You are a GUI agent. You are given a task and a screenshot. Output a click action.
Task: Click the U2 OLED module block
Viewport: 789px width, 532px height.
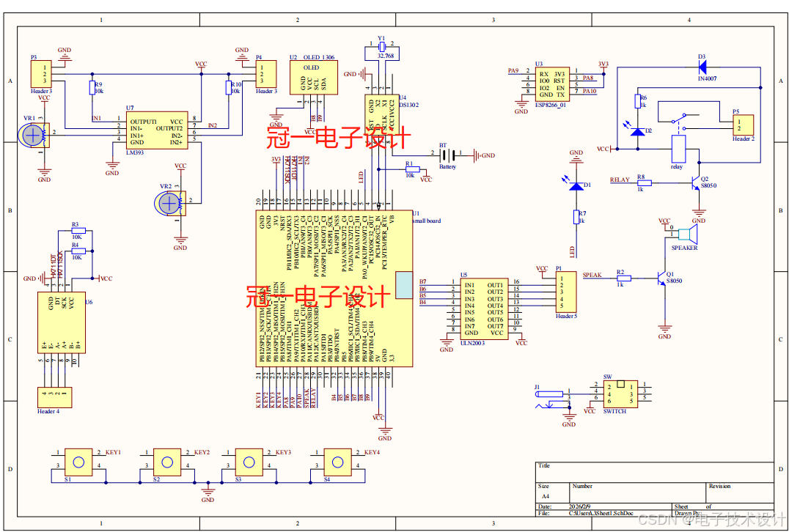point(314,78)
